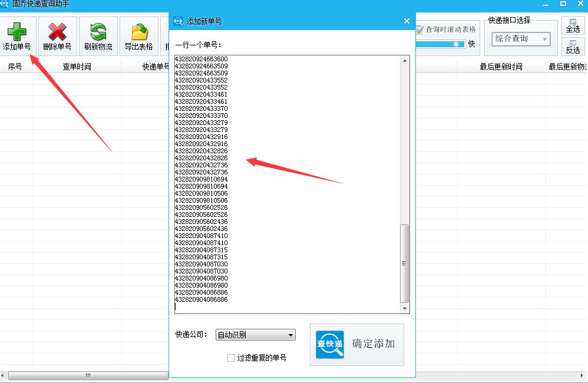588x383 pixels.
Task: Open the 综合查询 interface dropdown
Action: [521, 38]
